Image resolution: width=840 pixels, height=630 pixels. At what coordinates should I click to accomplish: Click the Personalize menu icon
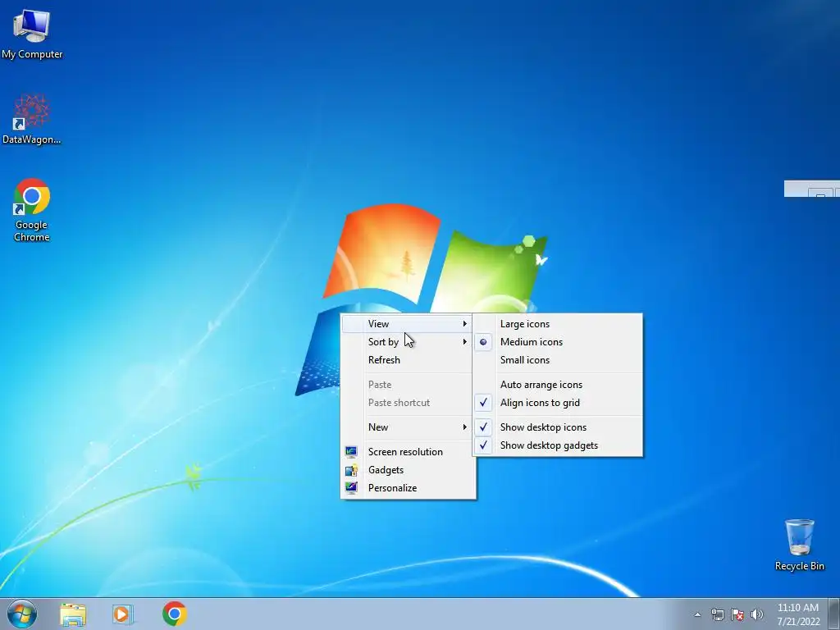pos(351,487)
